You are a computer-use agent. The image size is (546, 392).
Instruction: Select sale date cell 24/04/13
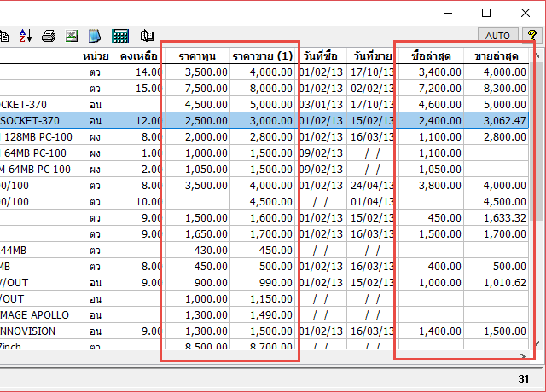click(x=372, y=186)
